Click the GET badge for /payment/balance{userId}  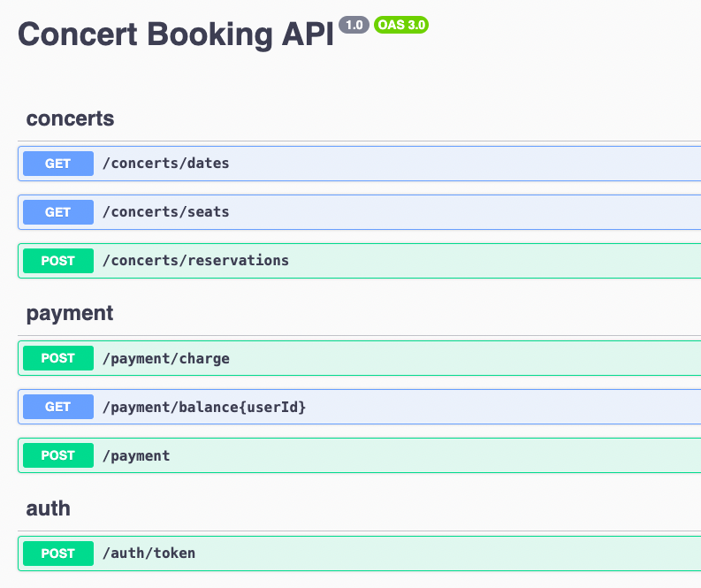tap(57, 407)
